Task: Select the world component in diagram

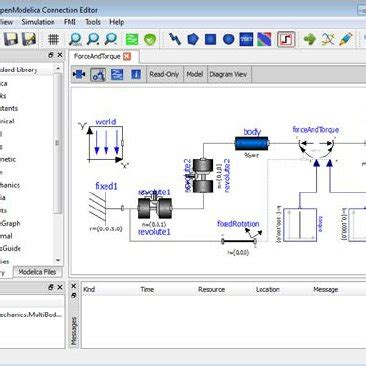Action: coord(106,144)
